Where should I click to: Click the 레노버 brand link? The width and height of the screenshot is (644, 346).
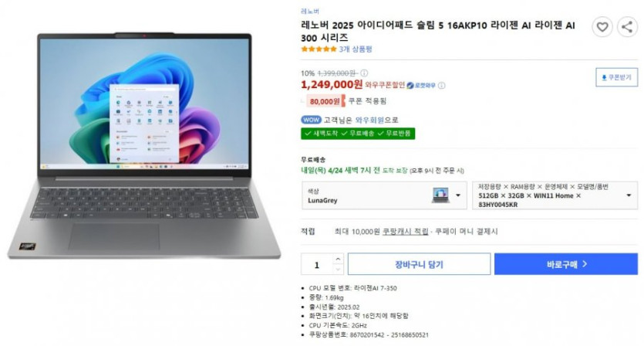(x=310, y=11)
